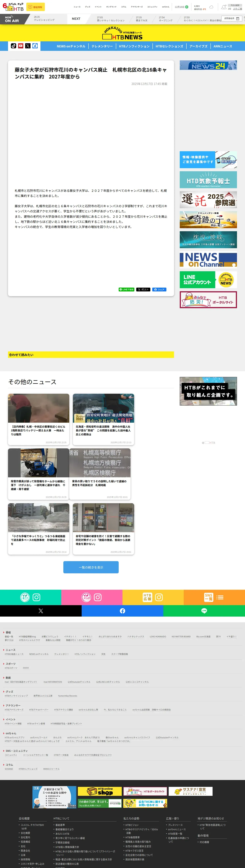This screenshot has width=245, height=868.
Task: Click the LINE logo on green bar
Action: [204, 611]
